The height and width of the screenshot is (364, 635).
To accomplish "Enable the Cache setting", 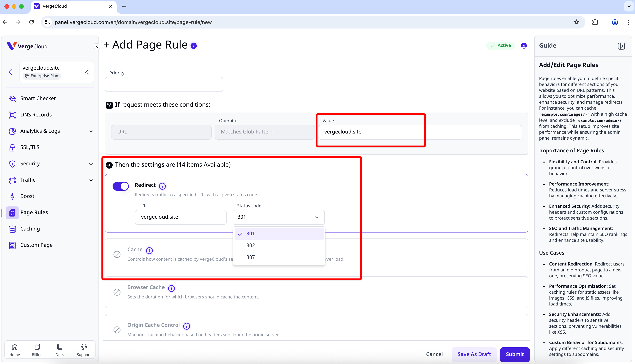I will click(x=117, y=254).
